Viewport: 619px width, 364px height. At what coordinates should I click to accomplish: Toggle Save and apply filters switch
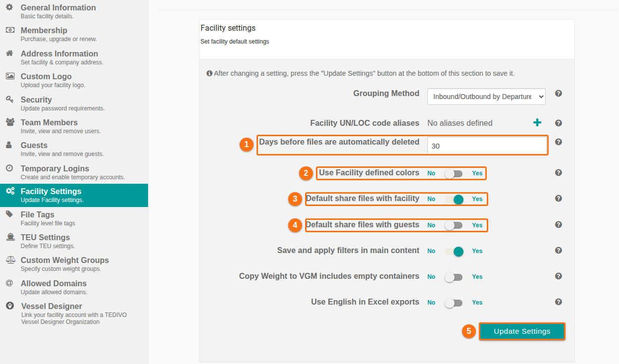454,251
